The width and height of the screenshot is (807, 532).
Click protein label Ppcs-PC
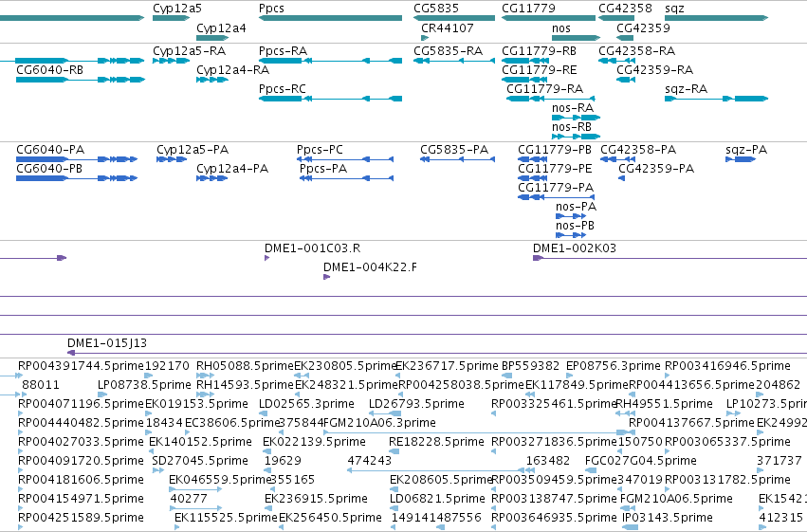point(320,150)
